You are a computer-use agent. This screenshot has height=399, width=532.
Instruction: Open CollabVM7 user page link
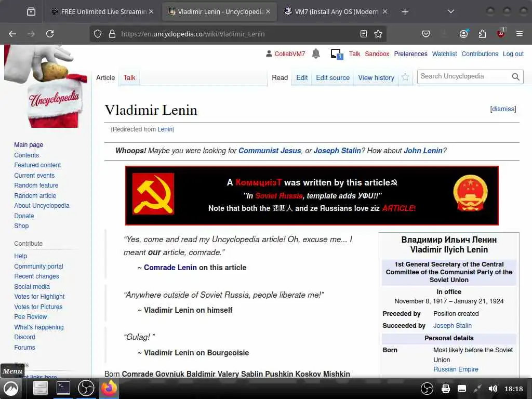coord(289,54)
